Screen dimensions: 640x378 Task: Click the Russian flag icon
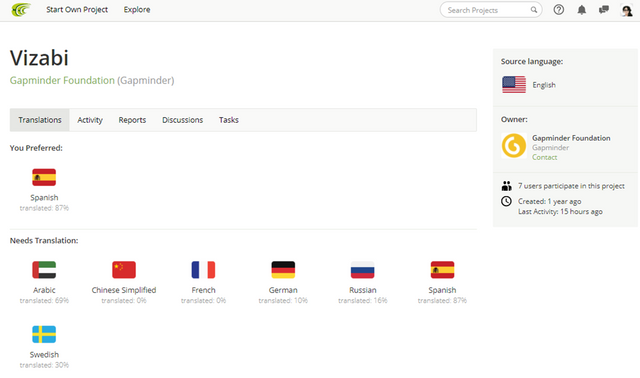pyautogui.click(x=362, y=270)
